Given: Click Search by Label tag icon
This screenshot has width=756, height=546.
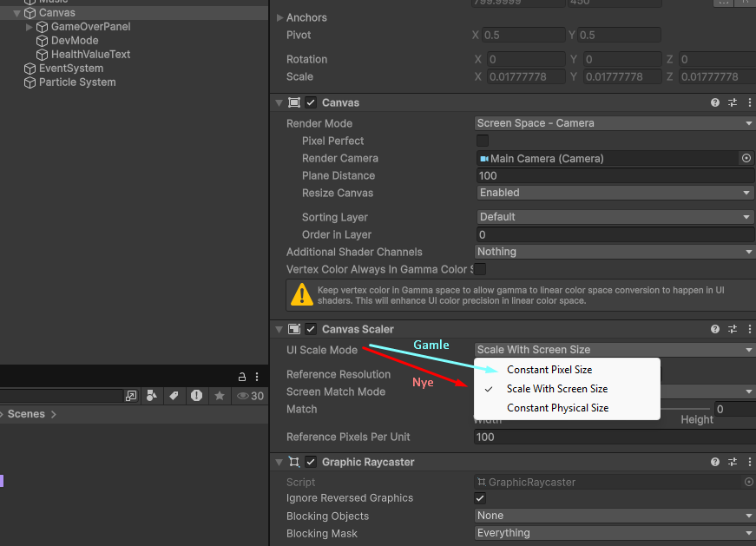Looking at the screenshot, I should click(174, 396).
